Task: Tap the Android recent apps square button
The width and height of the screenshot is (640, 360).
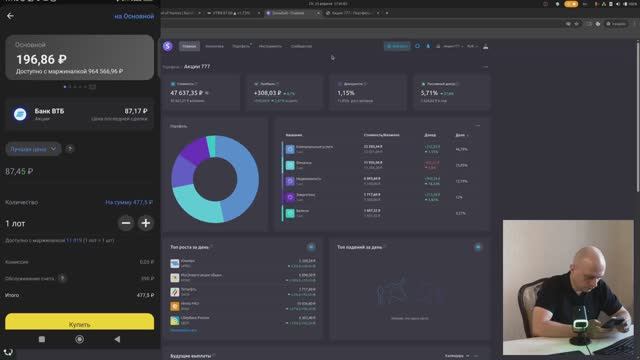Action: click(x=42, y=339)
